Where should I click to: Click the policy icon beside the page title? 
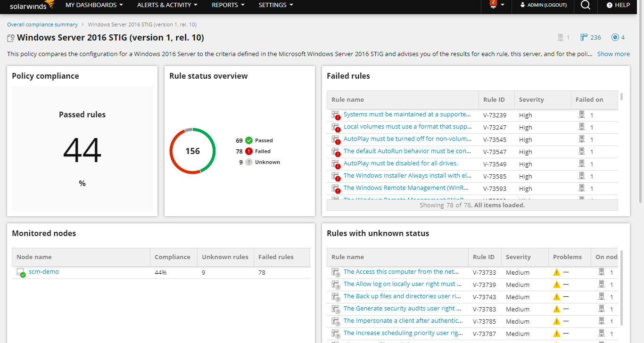(11, 38)
